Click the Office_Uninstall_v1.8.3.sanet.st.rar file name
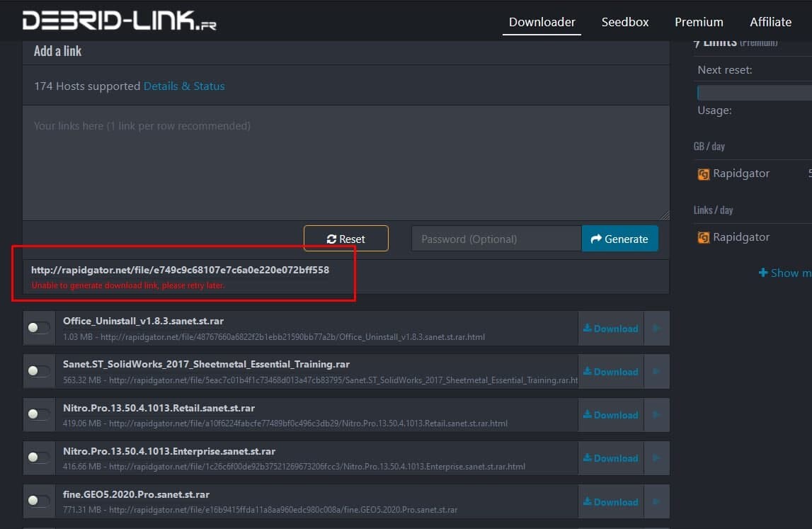This screenshot has height=529, width=812. tap(144, 322)
